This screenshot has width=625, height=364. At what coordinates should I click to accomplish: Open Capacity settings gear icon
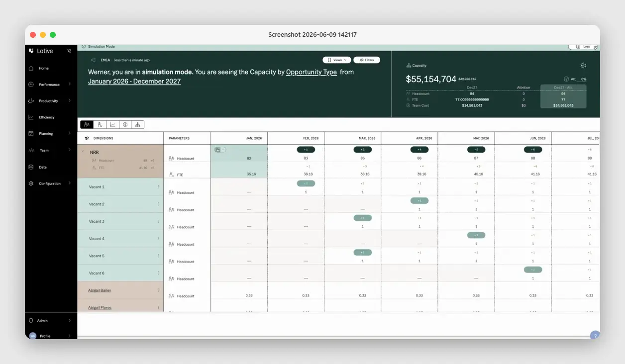583,65
